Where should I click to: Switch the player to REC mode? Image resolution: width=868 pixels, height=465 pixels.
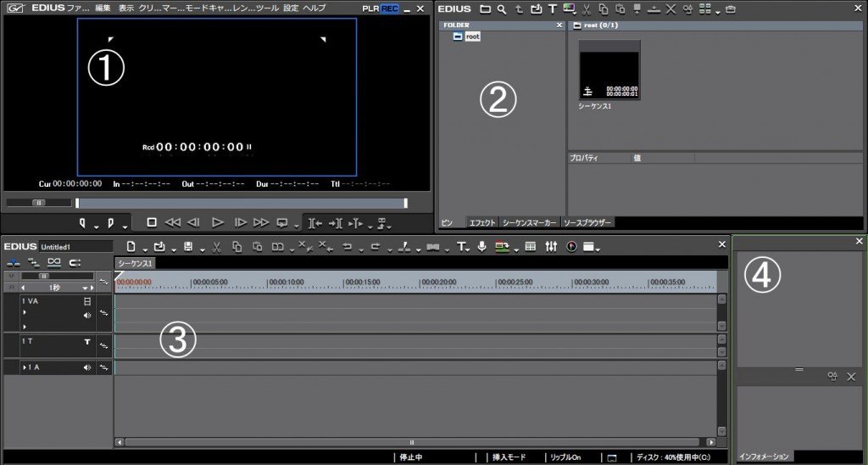(390, 8)
